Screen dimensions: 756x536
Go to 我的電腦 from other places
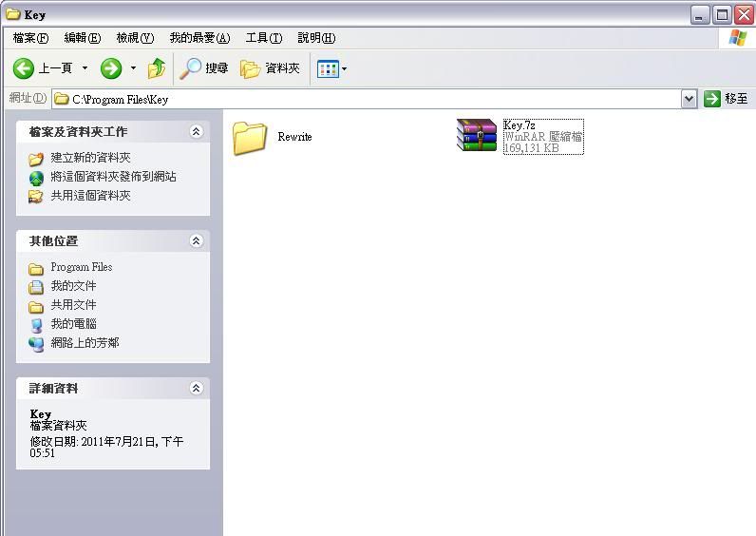[73, 324]
